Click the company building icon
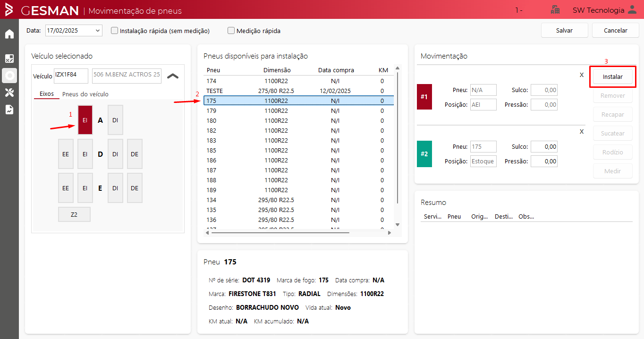The image size is (644, 339). pos(555,10)
